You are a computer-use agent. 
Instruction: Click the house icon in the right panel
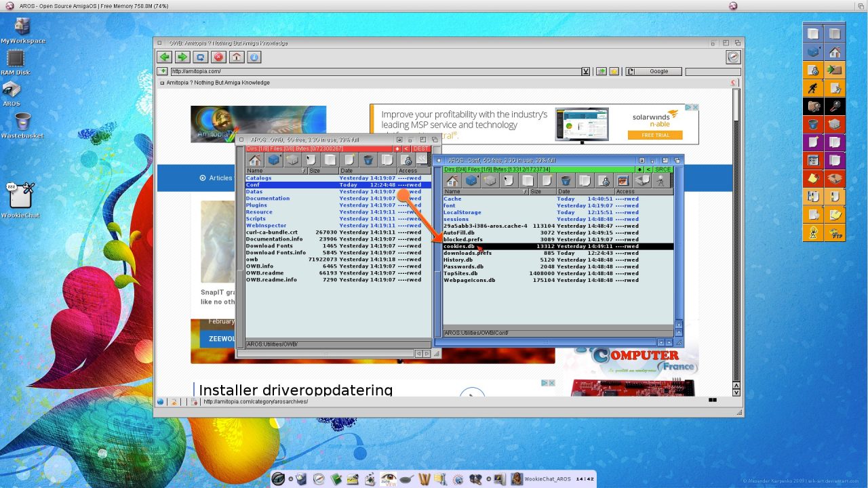tap(835, 52)
